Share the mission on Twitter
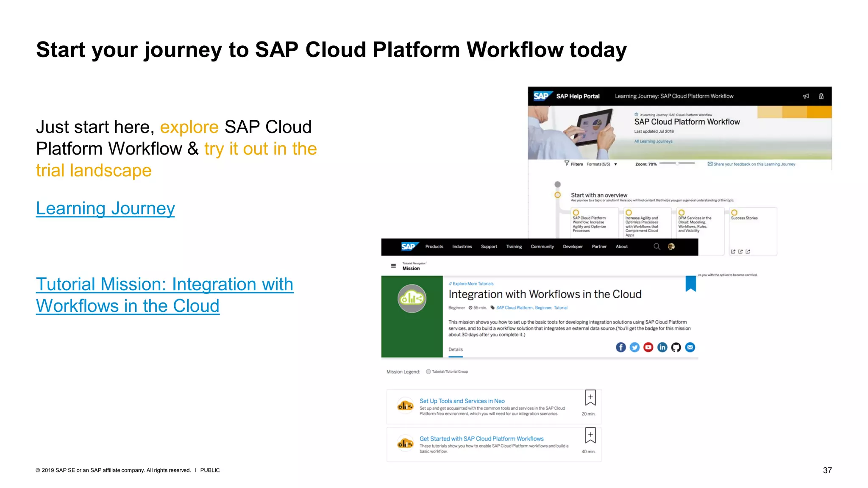Viewport: 868px width, 488px height. [x=634, y=347]
